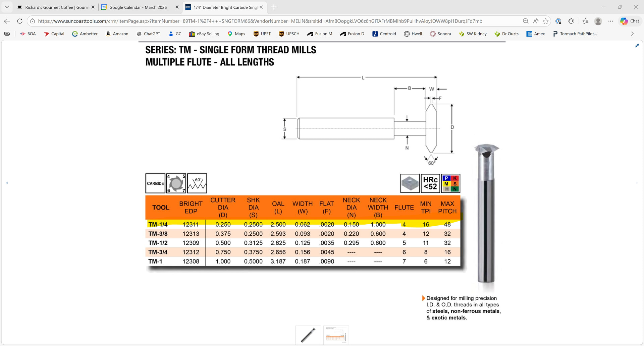Open the Tormach PathPilot bookmark

575,34
